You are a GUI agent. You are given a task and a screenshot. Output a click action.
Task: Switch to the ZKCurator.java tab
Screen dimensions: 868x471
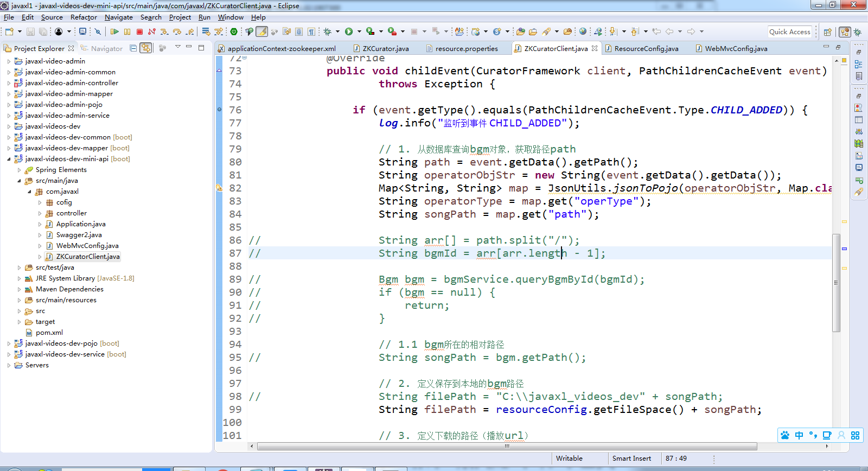pyautogui.click(x=381, y=48)
